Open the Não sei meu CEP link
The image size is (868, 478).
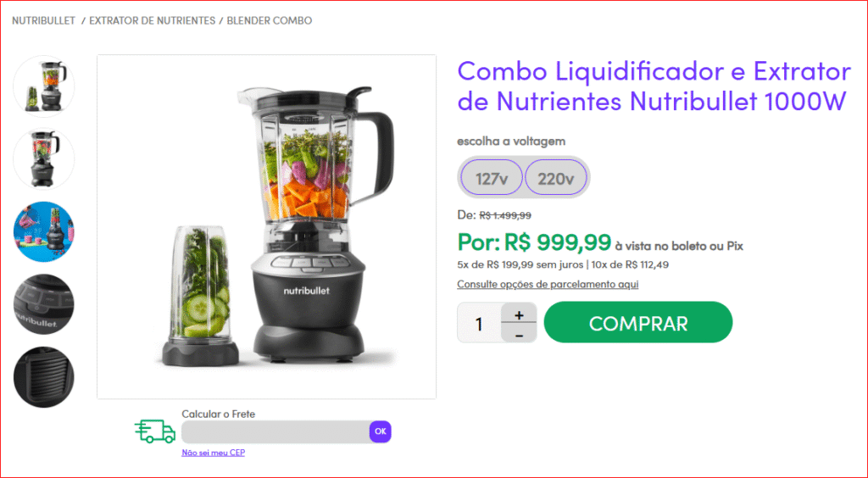[x=213, y=453]
